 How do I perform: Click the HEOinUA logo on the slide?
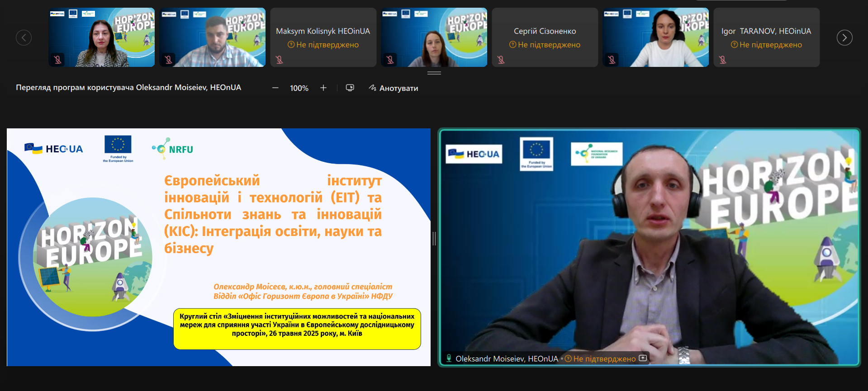pos(53,149)
